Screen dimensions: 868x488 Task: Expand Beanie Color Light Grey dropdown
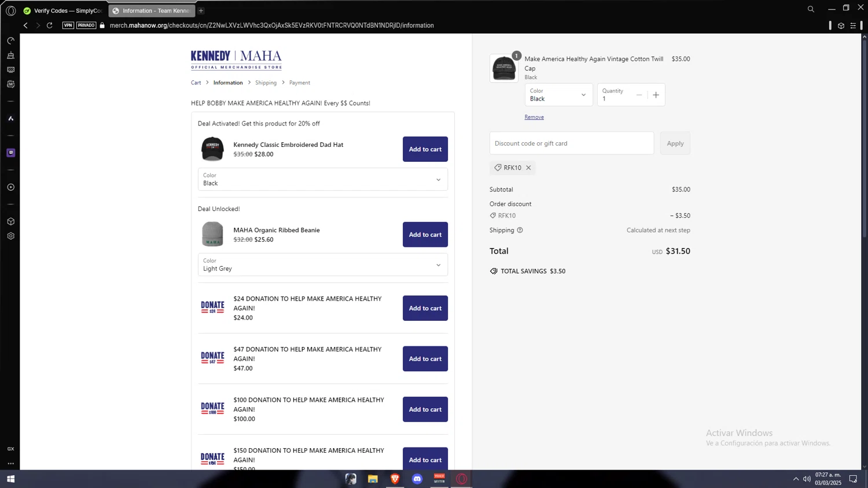click(323, 265)
